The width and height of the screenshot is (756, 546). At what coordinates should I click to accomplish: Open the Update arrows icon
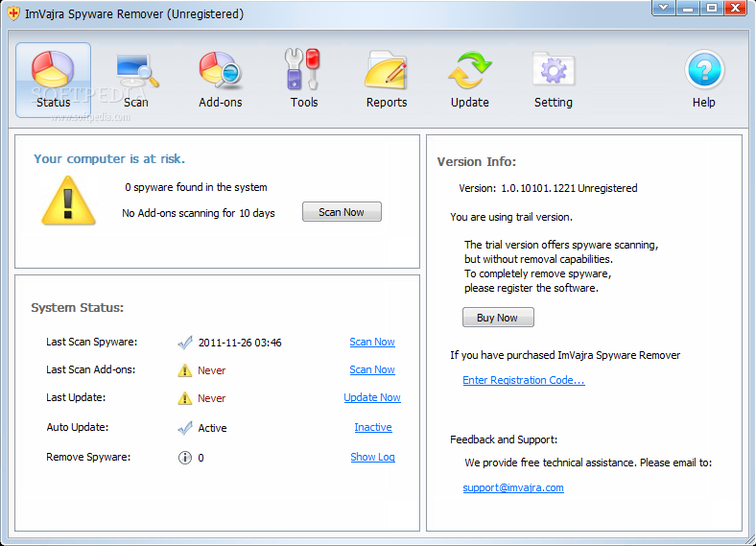[470, 70]
